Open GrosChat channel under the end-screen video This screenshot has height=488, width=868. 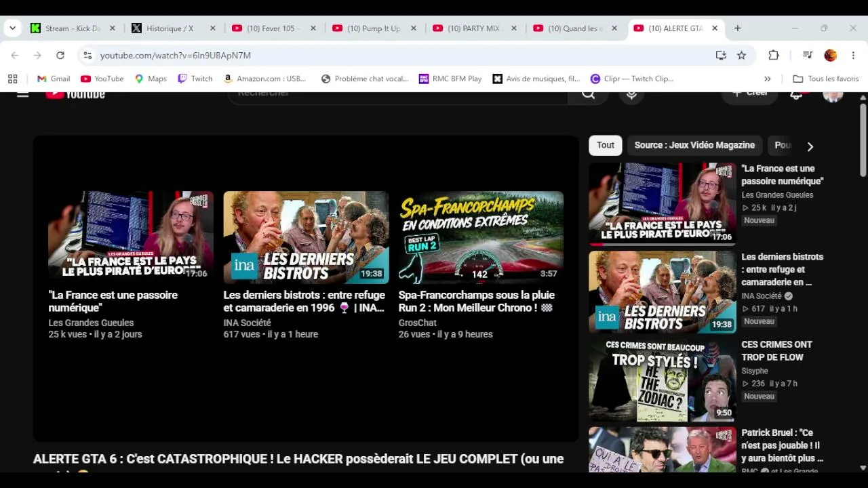pos(418,323)
